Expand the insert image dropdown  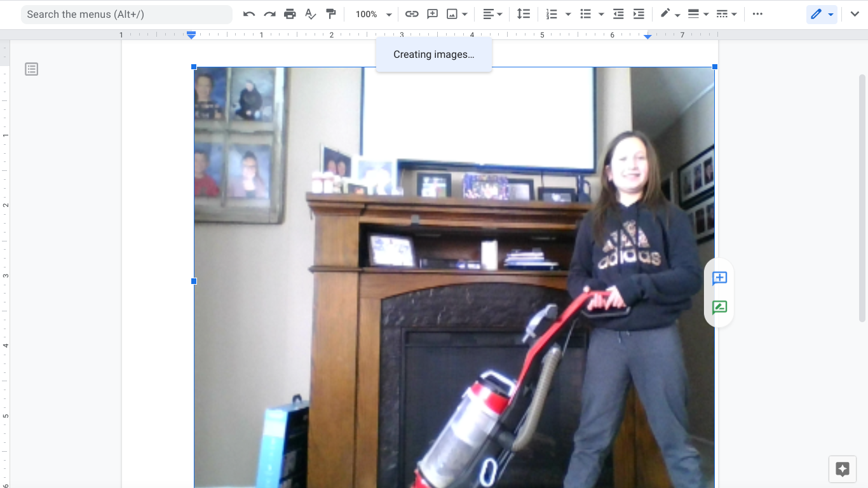(x=465, y=14)
